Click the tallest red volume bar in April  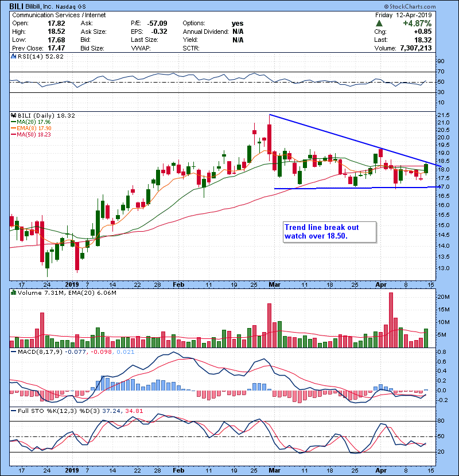coord(391,320)
